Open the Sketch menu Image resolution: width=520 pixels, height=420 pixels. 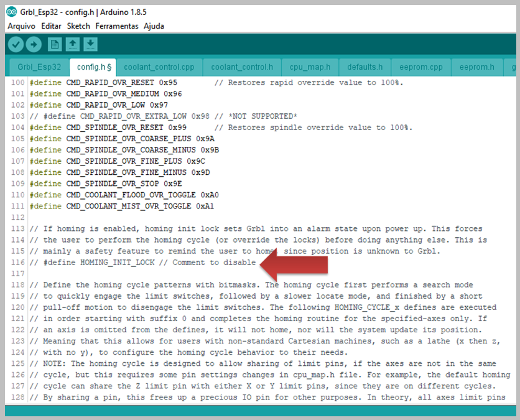coord(78,26)
